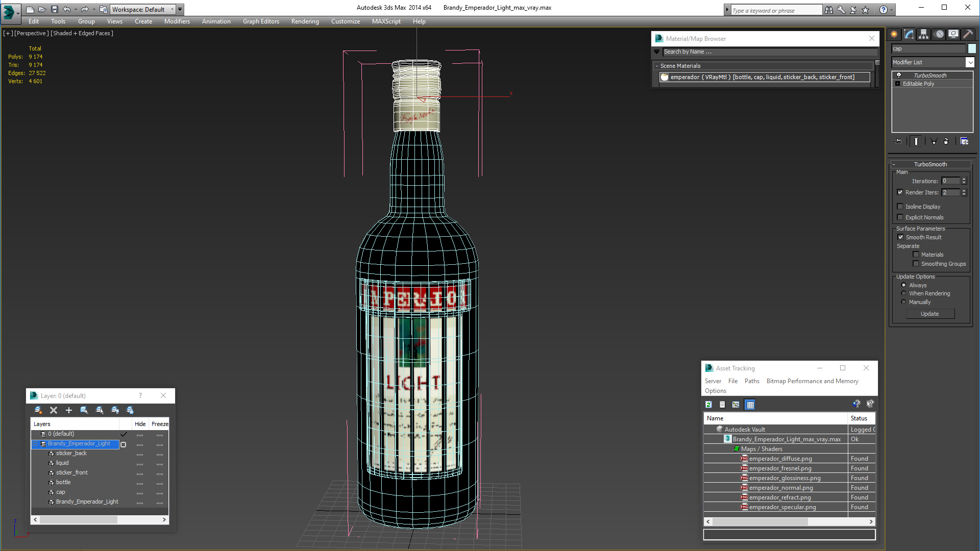Open the Modifier List dropdown

coord(970,62)
